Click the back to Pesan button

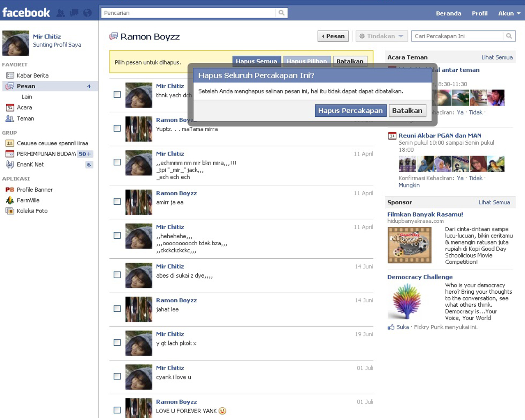point(333,36)
